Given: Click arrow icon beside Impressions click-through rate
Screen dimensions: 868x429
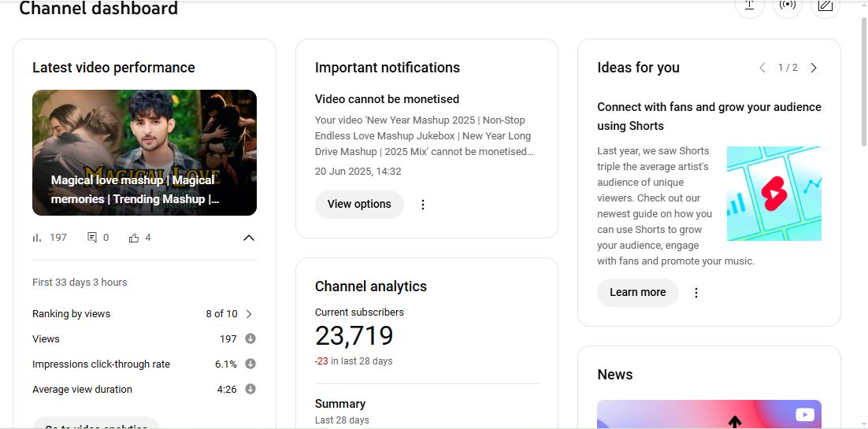Looking at the screenshot, I should click(250, 364).
